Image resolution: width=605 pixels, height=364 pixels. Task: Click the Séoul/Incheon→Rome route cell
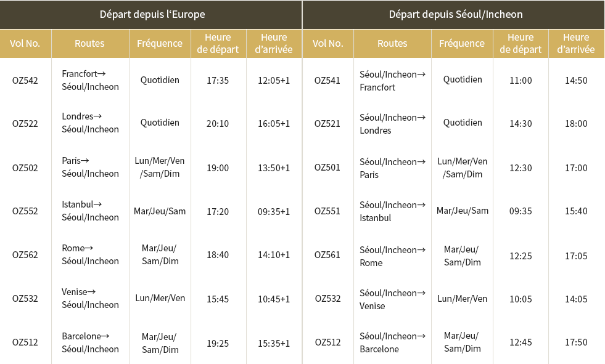(x=392, y=256)
